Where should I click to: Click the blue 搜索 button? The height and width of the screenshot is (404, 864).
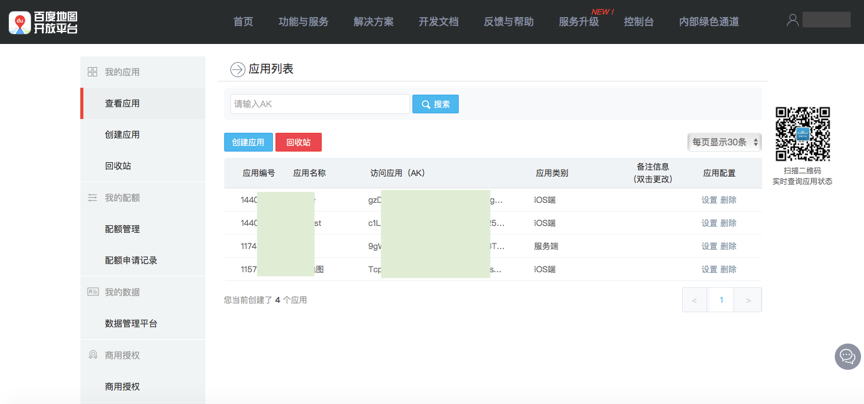(435, 104)
